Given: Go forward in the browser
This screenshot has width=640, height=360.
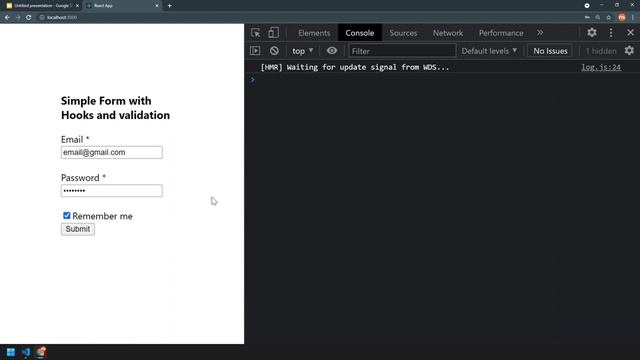Looking at the screenshot, I should [x=18, y=18].
